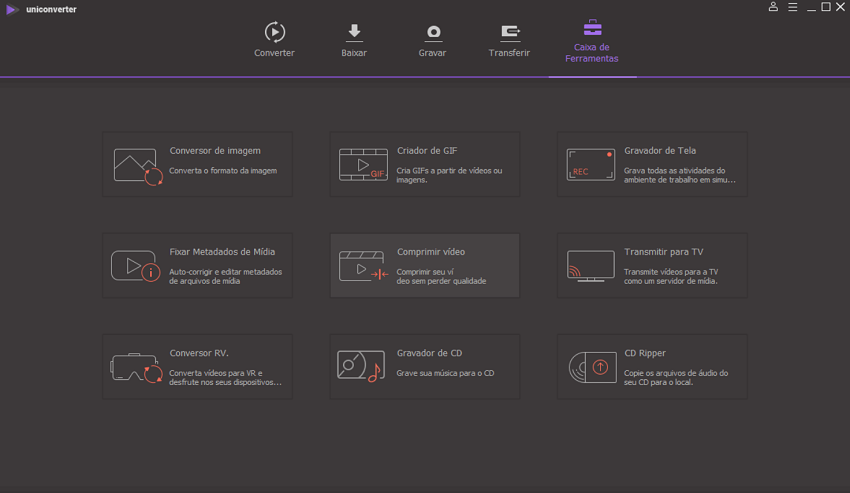Select the Gravador de Tela REC icon
The width and height of the screenshot is (850, 493).
pos(590,165)
